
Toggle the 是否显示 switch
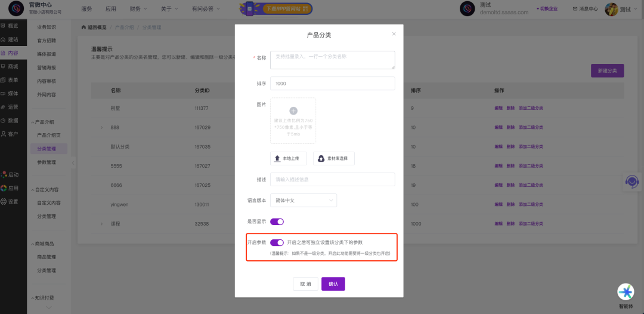tap(277, 221)
